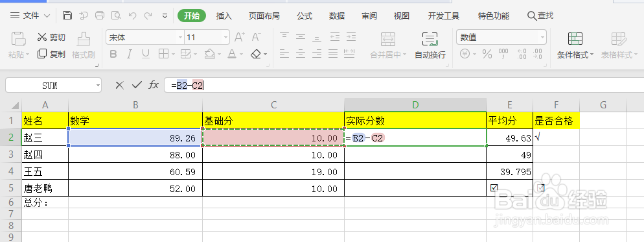Click the Copy (复制) button

coord(51,54)
